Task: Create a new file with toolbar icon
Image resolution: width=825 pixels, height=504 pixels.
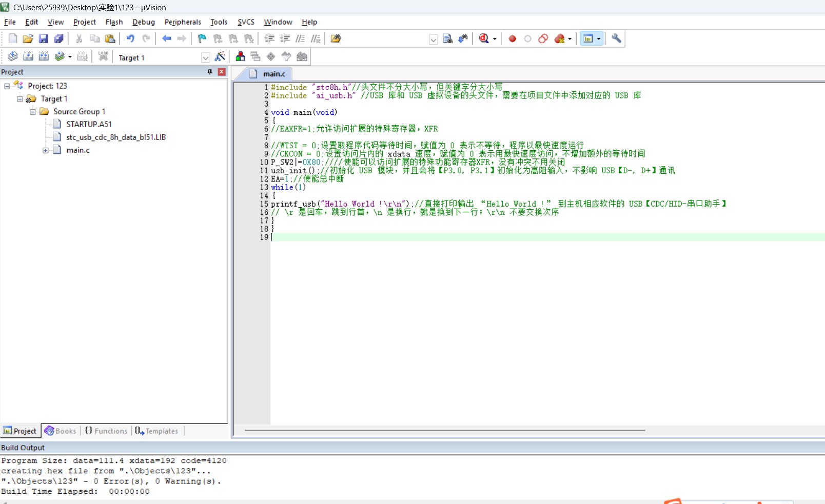Action: click(x=13, y=38)
